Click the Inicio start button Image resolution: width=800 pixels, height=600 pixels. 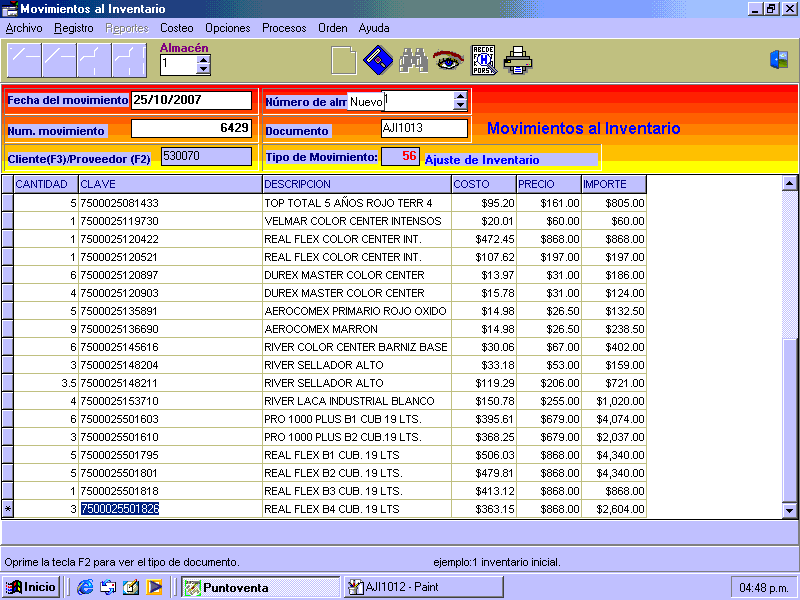pos(31,587)
